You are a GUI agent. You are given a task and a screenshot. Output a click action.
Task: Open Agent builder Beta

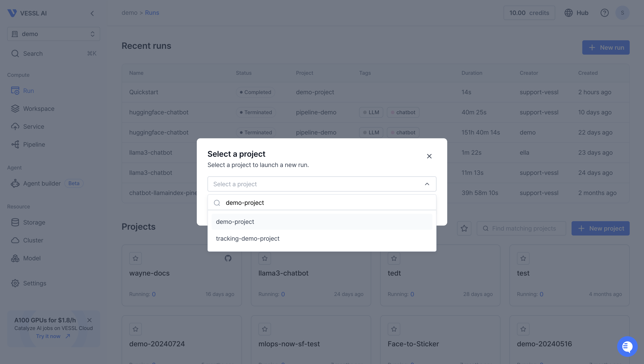53,183
